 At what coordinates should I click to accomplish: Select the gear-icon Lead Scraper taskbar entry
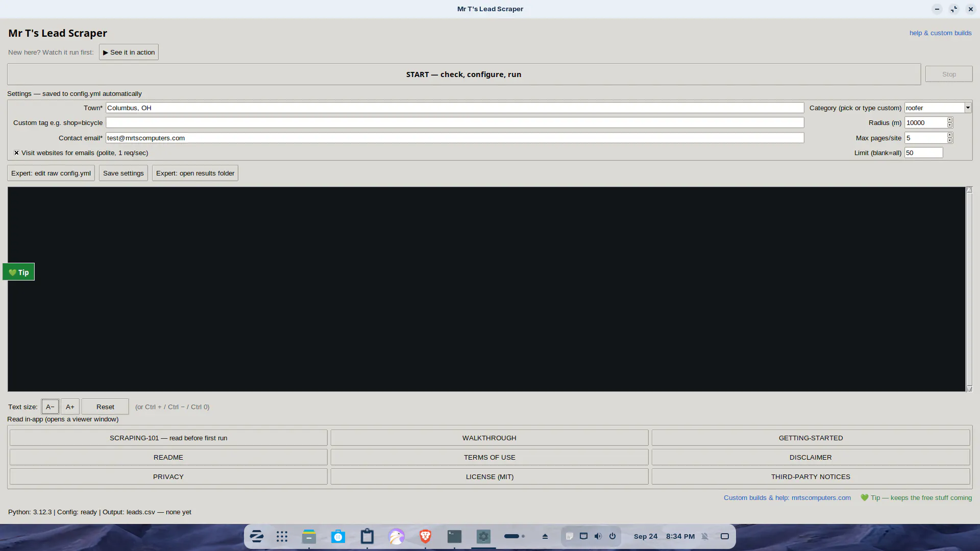coord(483,536)
